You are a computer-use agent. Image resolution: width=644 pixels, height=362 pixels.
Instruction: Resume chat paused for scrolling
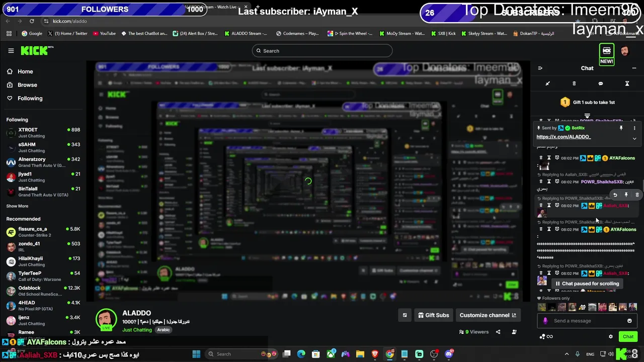pyautogui.click(x=587, y=284)
